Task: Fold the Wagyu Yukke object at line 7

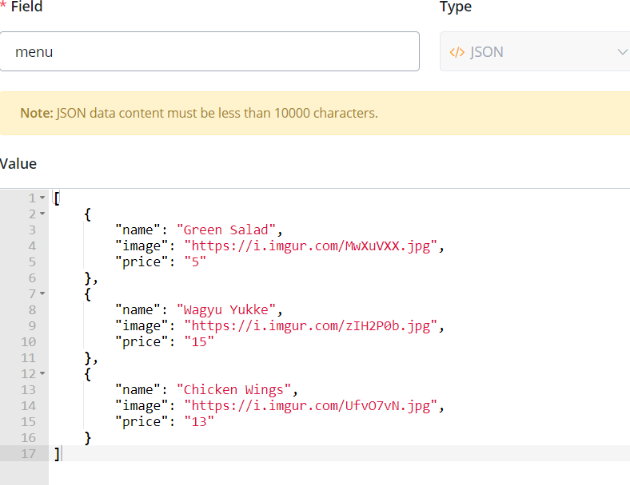Action: (x=42, y=294)
